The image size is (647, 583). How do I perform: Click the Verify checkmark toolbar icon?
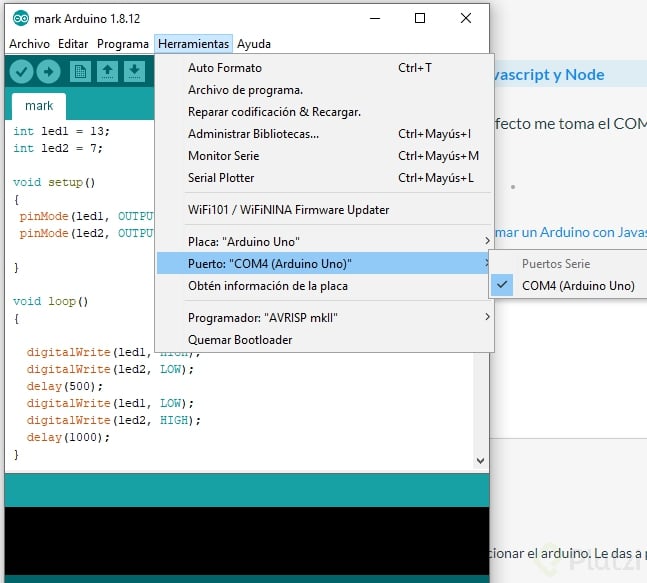[21, 72]
